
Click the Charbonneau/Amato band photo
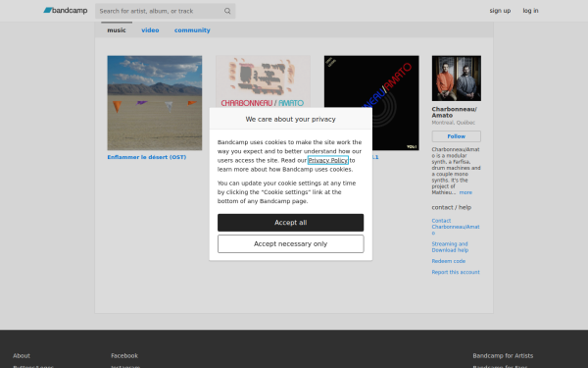pos(457,79)
